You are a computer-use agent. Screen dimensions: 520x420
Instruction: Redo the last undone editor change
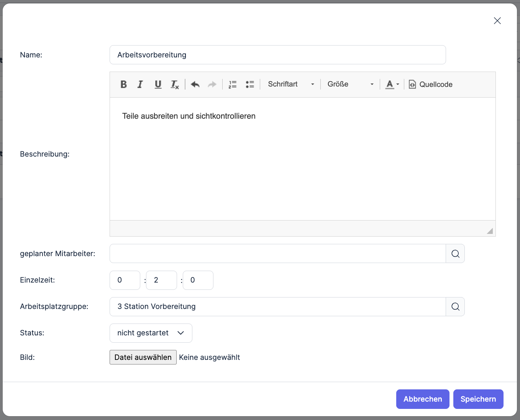pos(212,84)
